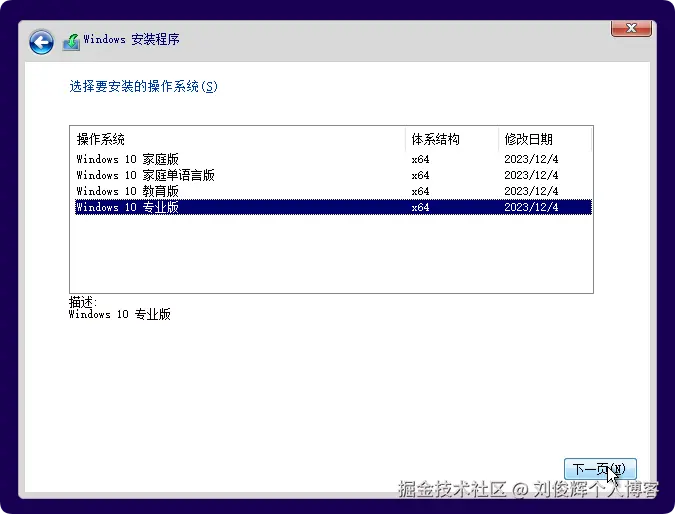Close the Windows setup window
Screen dimensions: 675x514
pos(631,28)
